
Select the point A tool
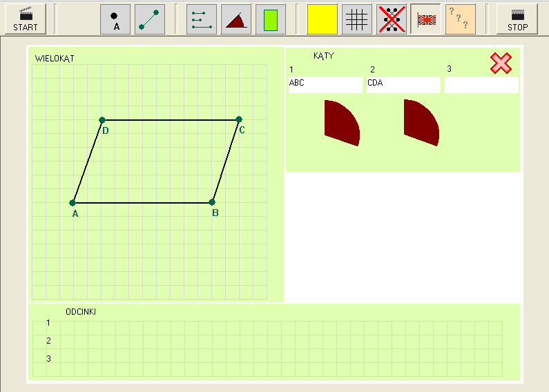pyautogui.click(x=115, y=19)
